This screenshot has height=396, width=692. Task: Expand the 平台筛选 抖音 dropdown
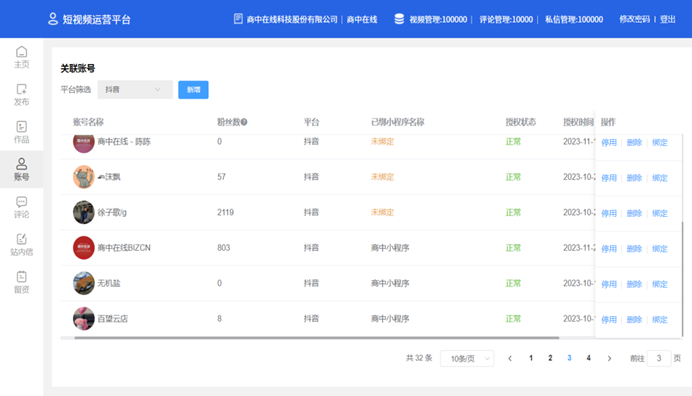point(135,90)
